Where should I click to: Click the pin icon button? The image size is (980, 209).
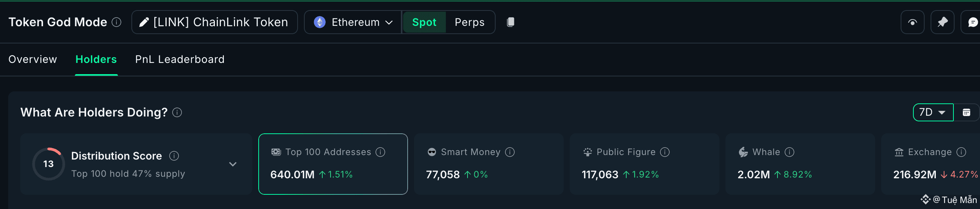tap(942, 22)
